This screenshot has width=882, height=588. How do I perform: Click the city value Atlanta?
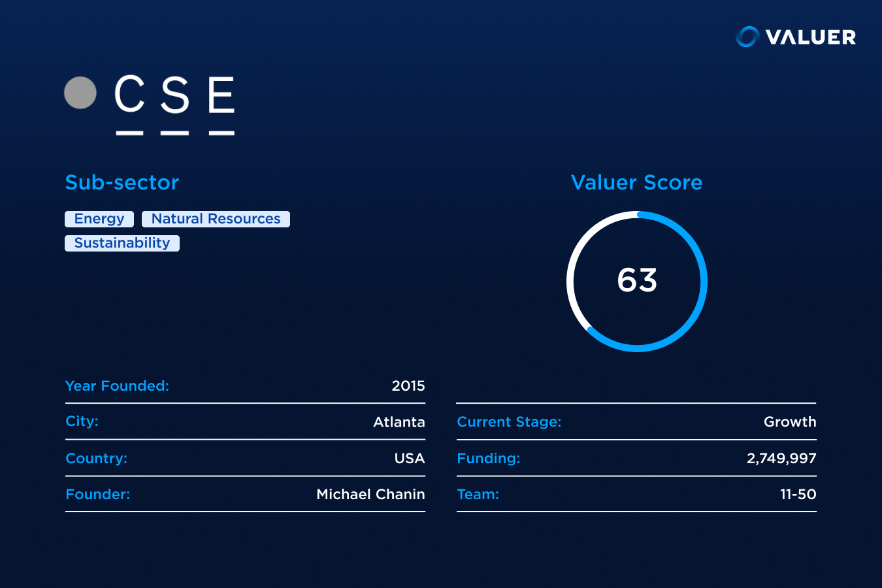[399, 422]
